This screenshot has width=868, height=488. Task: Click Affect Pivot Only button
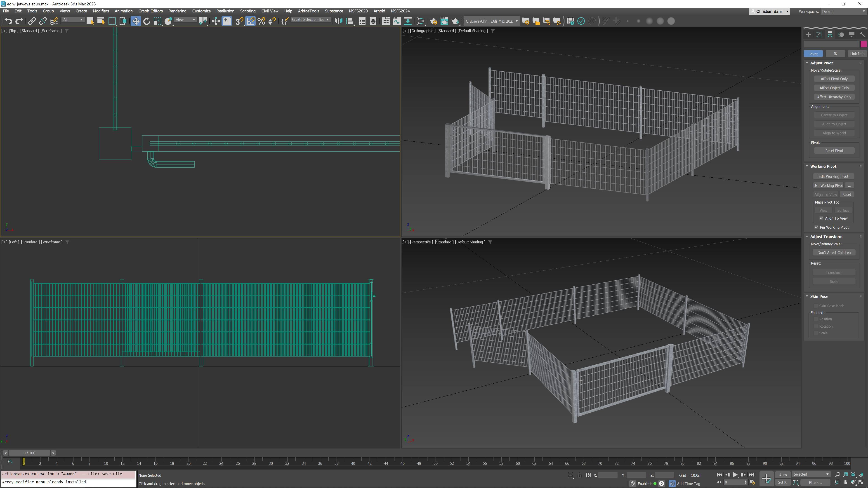tap(834, 79)
